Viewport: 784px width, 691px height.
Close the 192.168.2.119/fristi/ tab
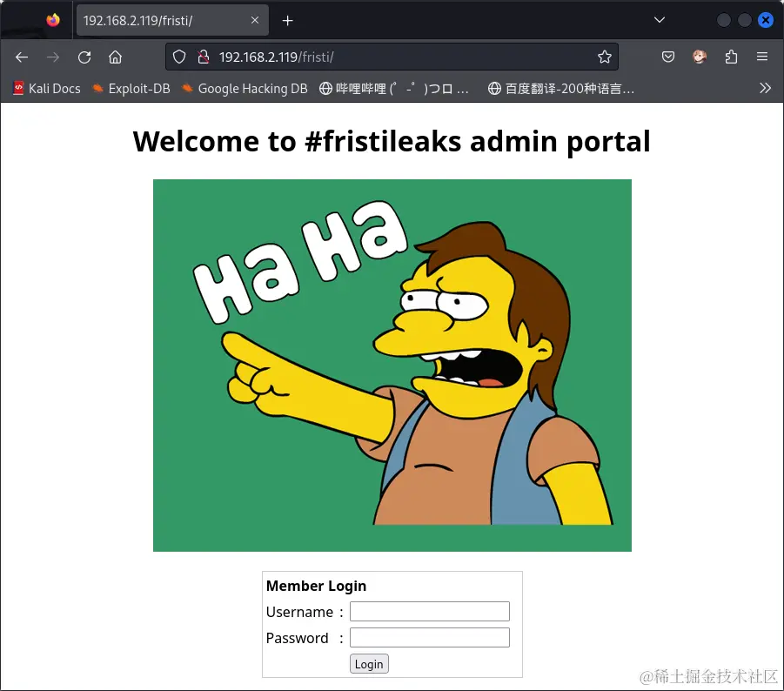254,21
